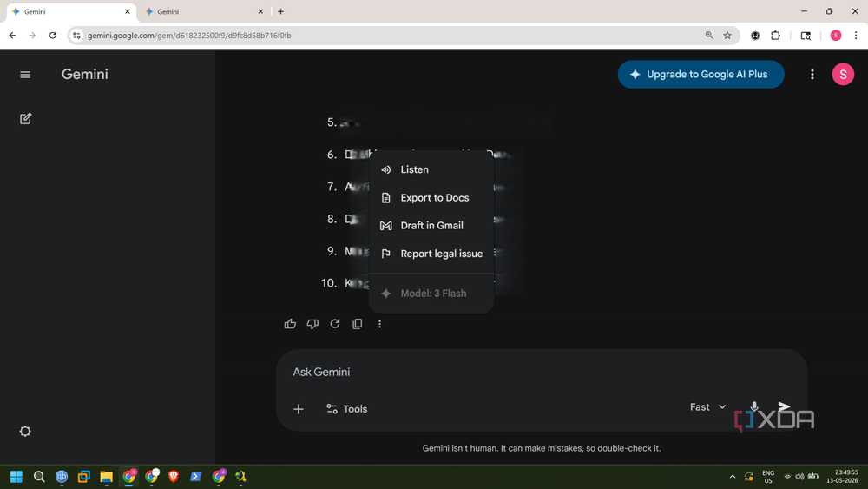This screenshot has height=489, width=868.
Task: Copy the response to clipboard
Action: coord(358,324)
